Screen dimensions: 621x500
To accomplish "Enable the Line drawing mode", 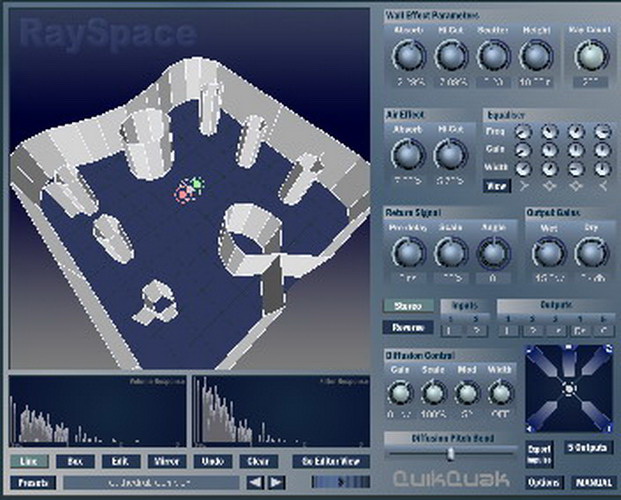I will [x=29, y=461].
